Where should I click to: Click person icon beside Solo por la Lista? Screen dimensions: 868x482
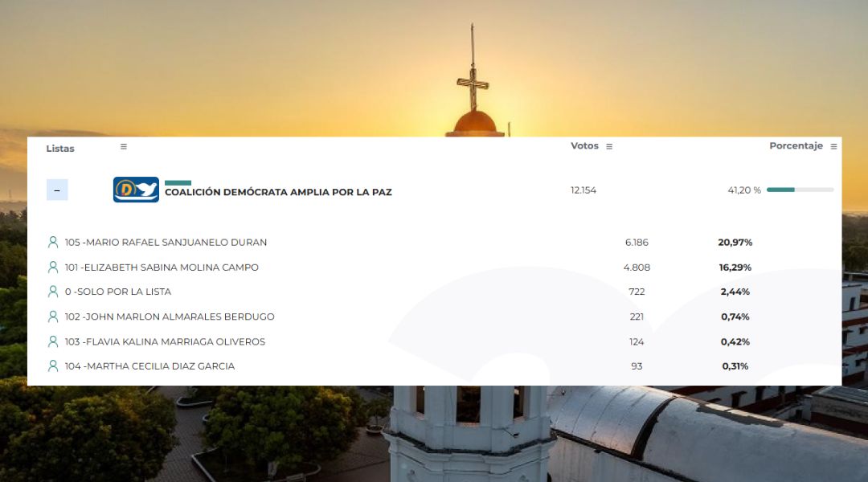click(53, 292)
